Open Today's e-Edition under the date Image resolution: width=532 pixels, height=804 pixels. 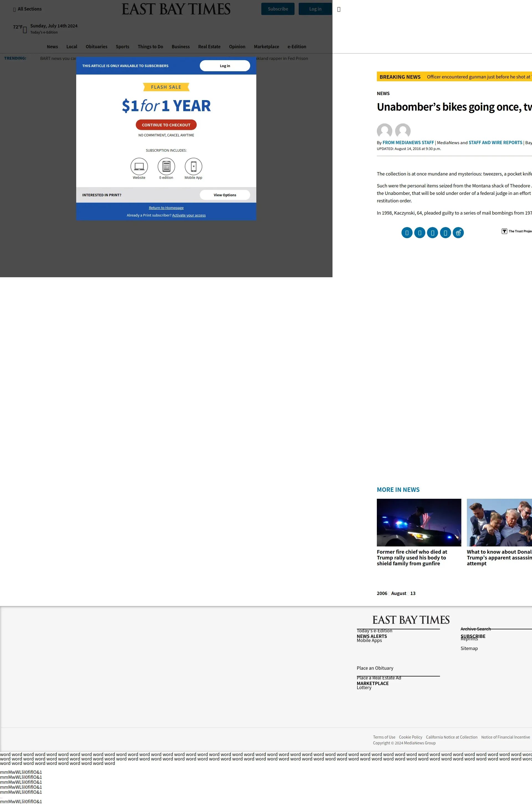click(44, 33)
